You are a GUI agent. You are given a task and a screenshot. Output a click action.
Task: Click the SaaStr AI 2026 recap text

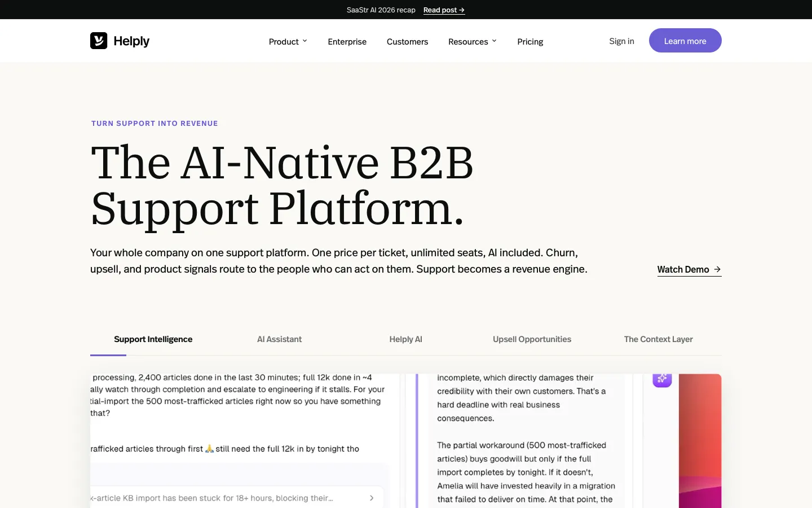[x=381, y=10]
